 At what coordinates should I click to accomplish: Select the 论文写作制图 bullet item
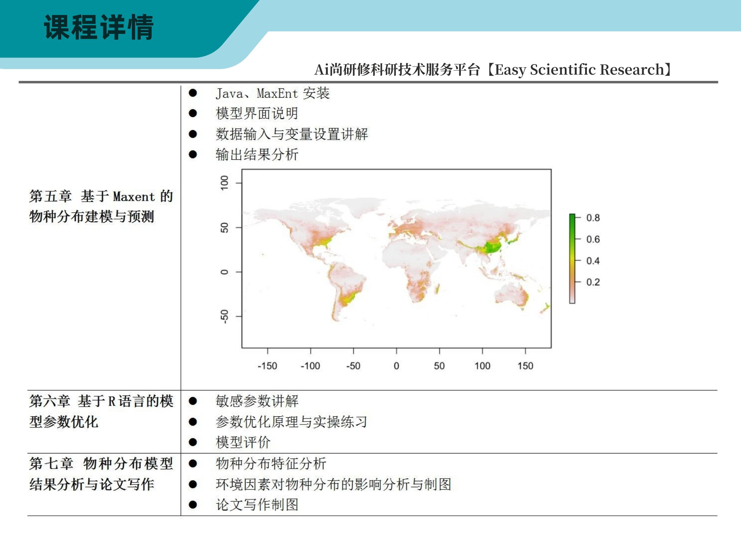click(257, 505)
